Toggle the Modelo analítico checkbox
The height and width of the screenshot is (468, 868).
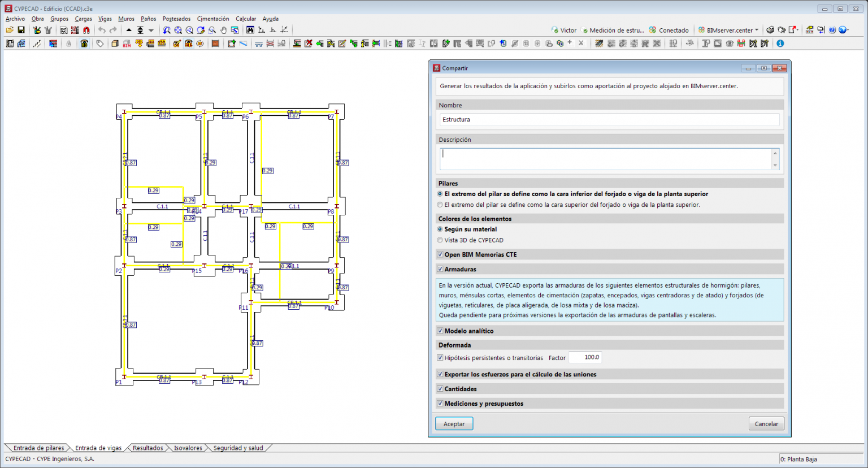[x=440, y=331]
